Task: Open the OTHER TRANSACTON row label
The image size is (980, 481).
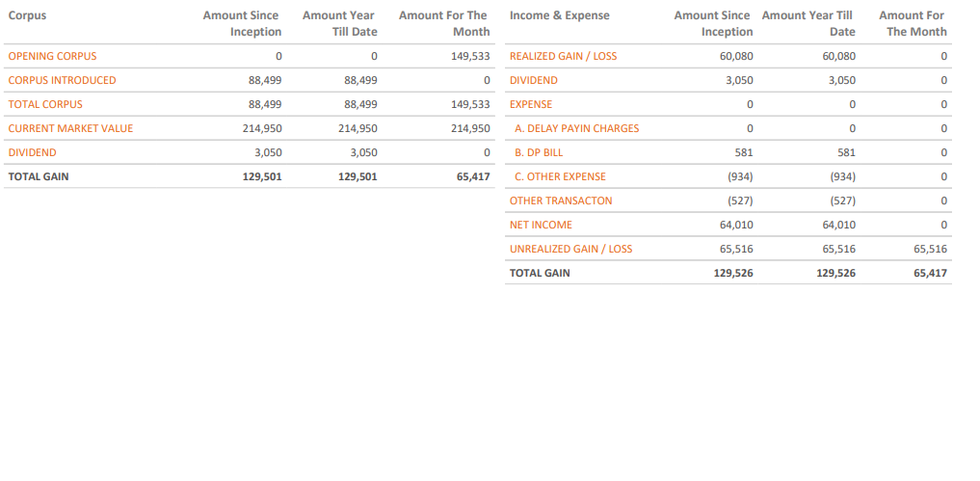Action: (x=560, y=200)
